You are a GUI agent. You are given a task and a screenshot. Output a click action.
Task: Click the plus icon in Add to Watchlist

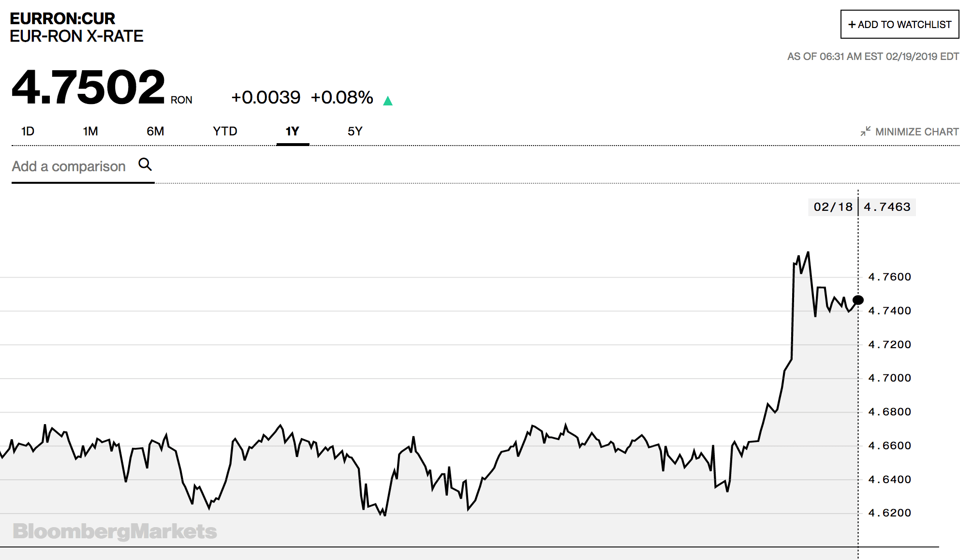(x=852, y=24)
